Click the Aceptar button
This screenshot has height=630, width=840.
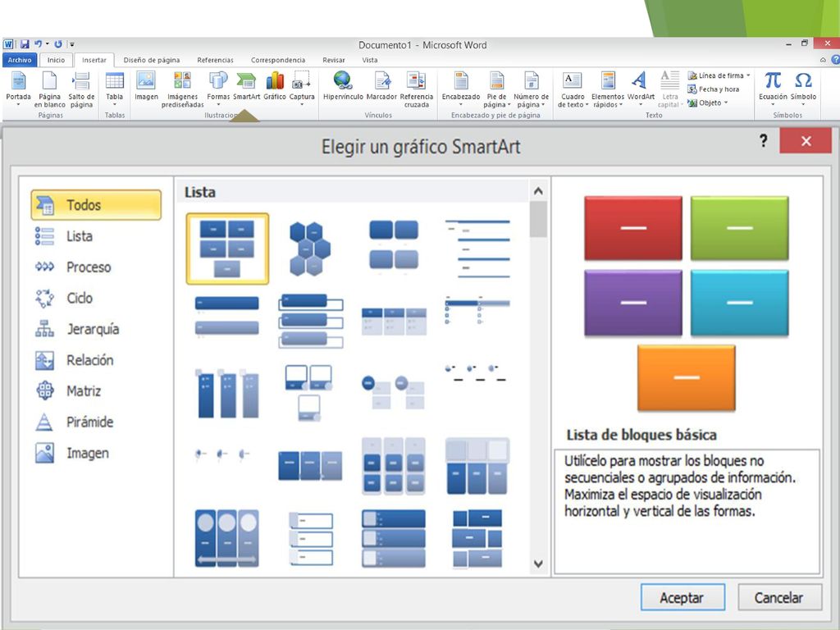coord(682,597)
